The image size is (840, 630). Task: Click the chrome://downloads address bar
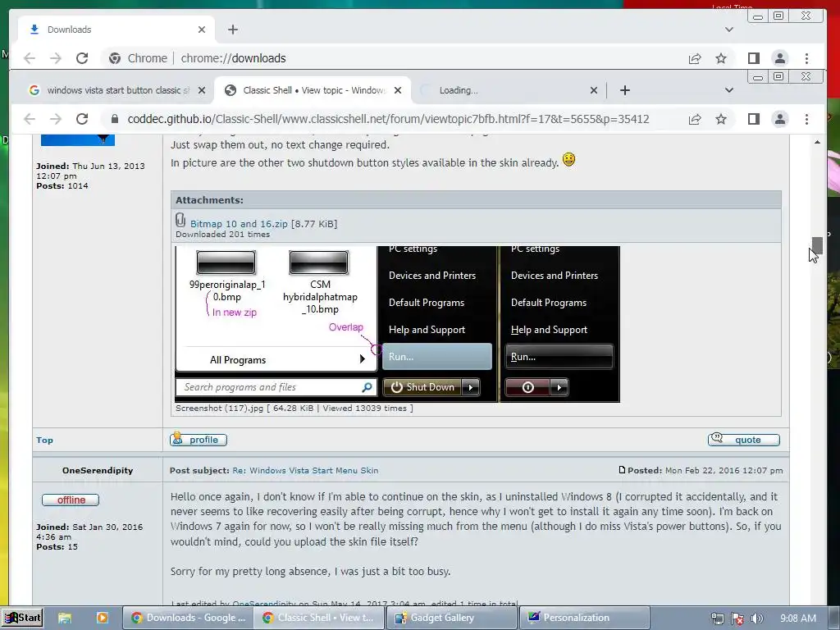[234, 58]
